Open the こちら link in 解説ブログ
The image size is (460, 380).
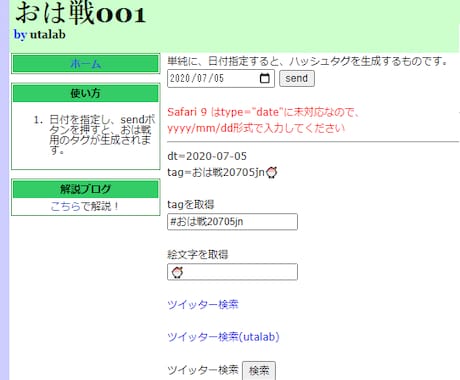point(66,206)
